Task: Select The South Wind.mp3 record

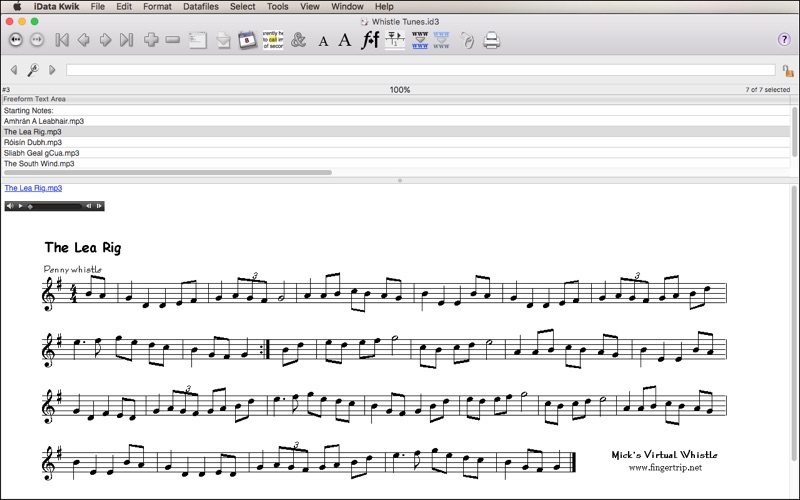Action: (x=396, y=164)
